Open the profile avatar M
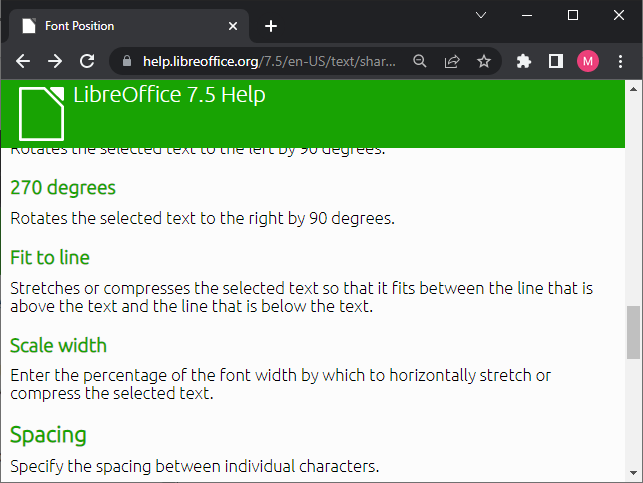 [588, 62]
